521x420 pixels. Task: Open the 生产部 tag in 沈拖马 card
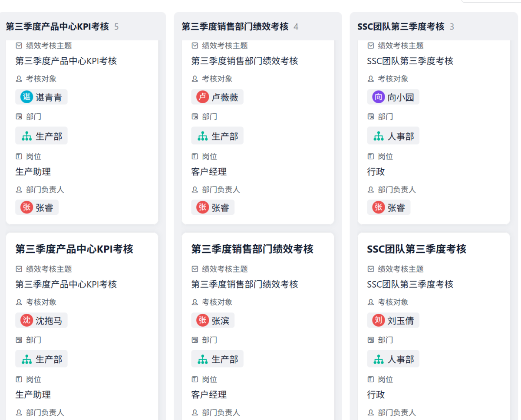(42, 359)
